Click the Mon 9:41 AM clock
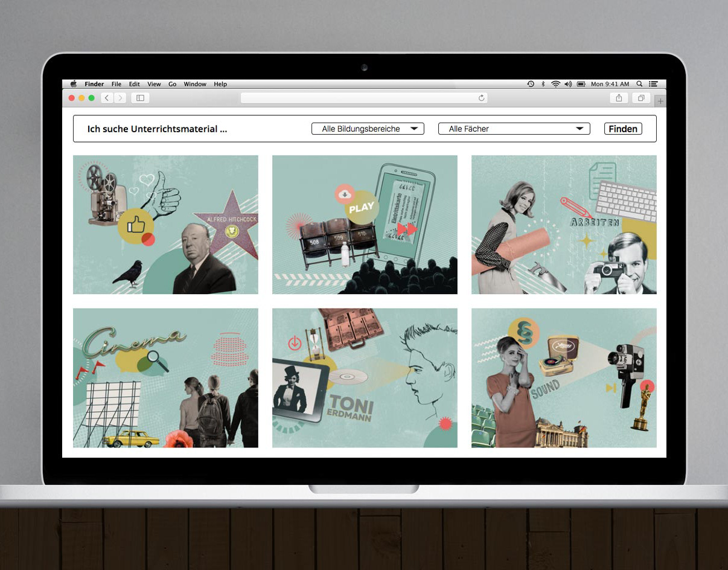 coord(610,84)
